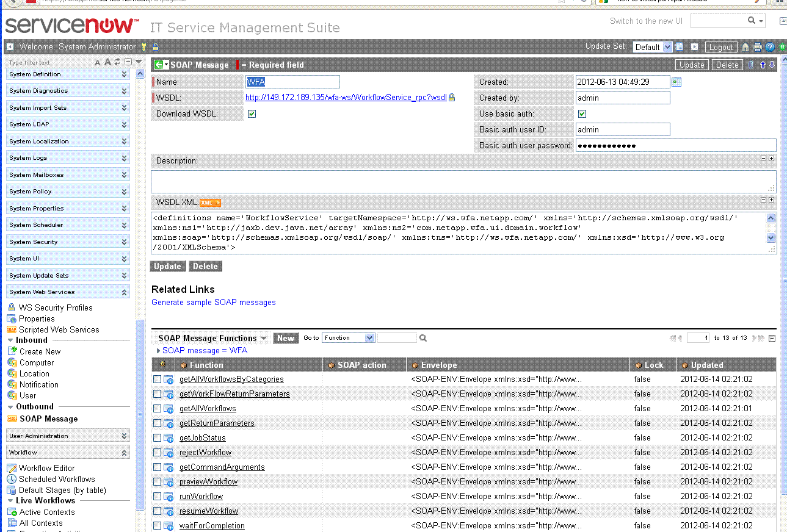Image resolution: width=787 pixels, height=532 pixels.
Task: Click the blue up arrow for previous record
Action: click(x=763, y=65)
